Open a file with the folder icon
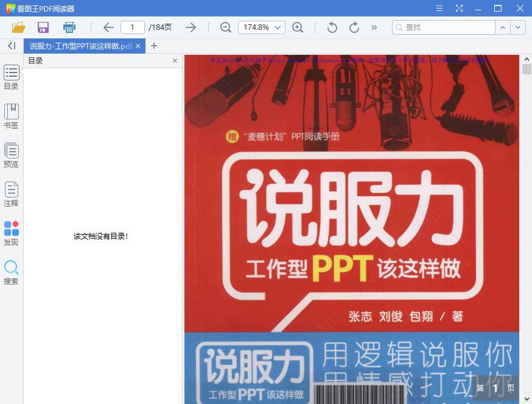This screenshot has width=532, height=404. click(x=19, y=27)
